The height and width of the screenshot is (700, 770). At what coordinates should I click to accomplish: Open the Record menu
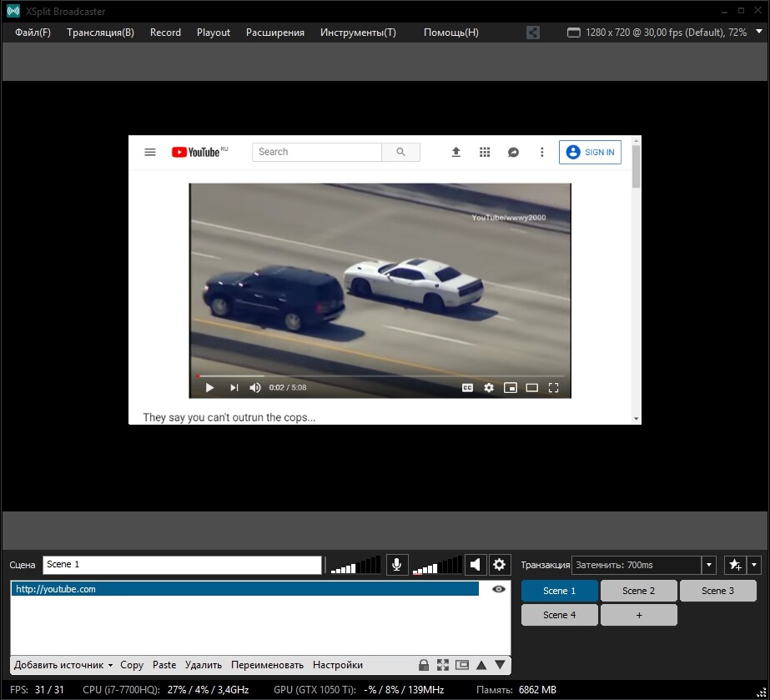pos(165,33)
